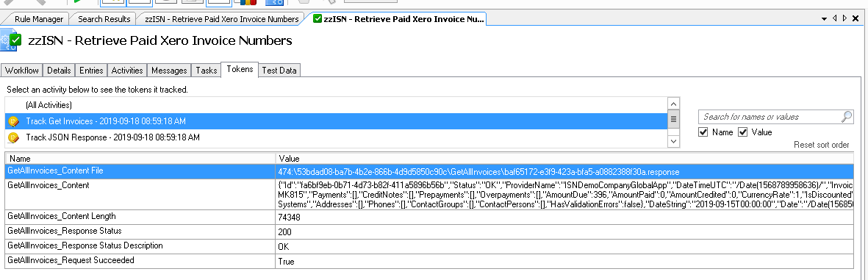Click the JSON content value cell
Screen dimensions: 868x280
(x=564, y=194)
